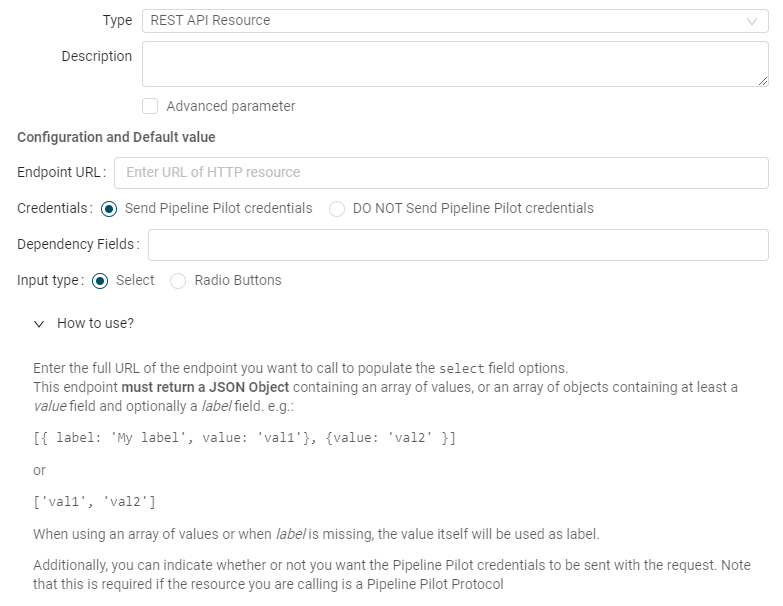
Task: Open the Type dropdown showing REST API Resource
Action: point(455,21)
